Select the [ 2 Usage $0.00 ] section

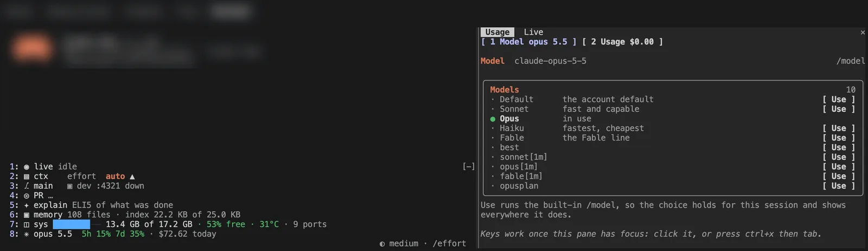point(622,42)
